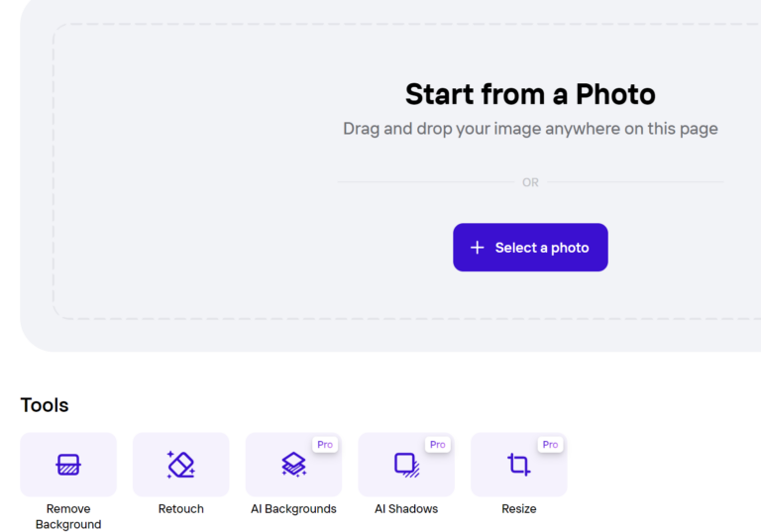This screenshot has height=532, width=761.
Task: Click the Tools section heading
Action: tap(45, 405)
